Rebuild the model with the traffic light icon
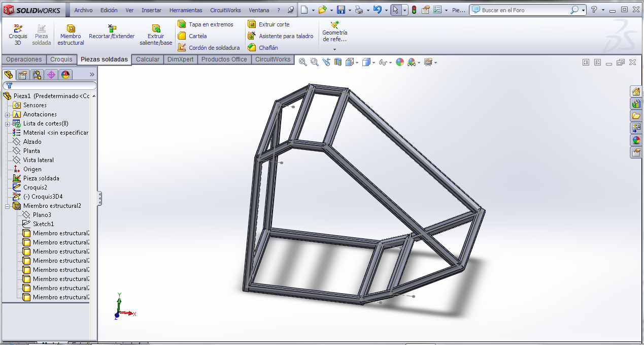The width and height of the screenshot is (644, 345). click(414, 10)
